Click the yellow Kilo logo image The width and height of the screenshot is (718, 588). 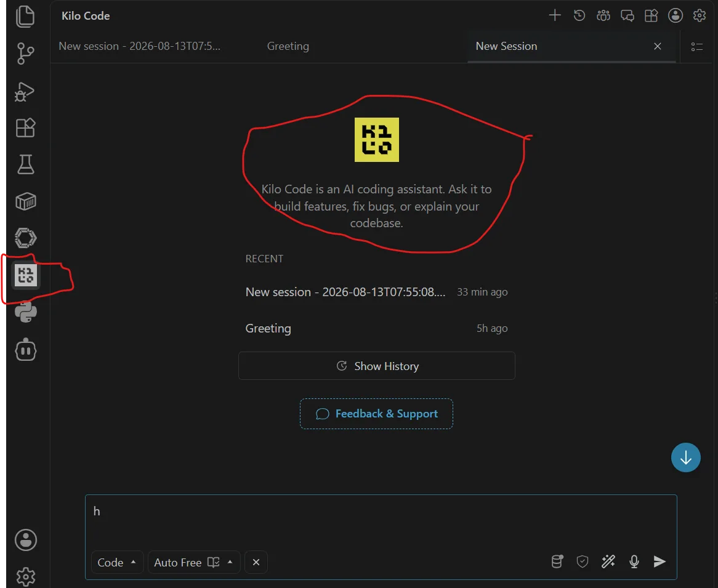[x=377, y=140]
